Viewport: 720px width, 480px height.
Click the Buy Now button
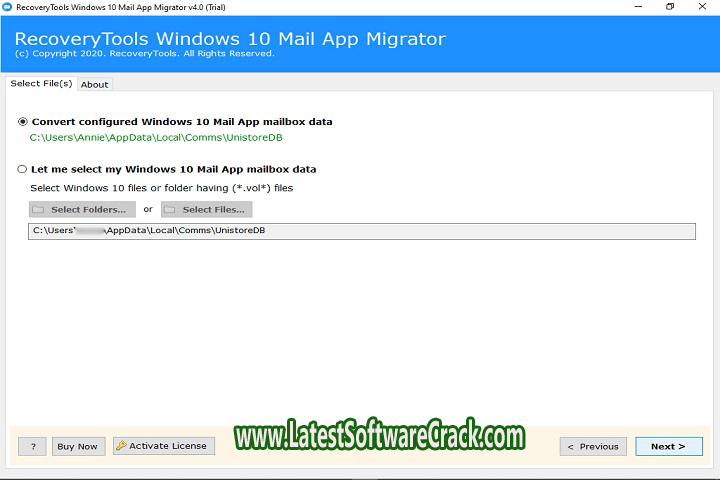coord(77,446)
